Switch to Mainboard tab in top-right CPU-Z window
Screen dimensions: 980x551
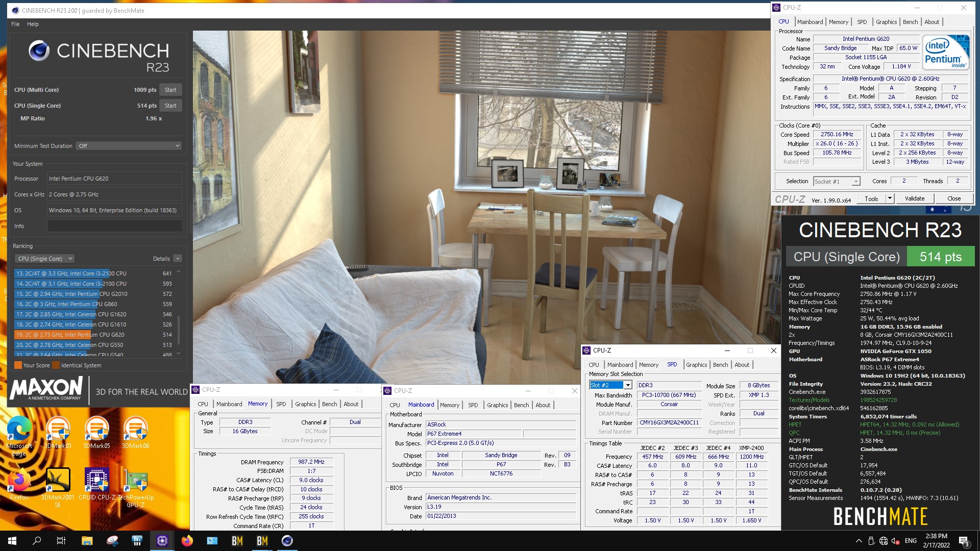pyautogui.click(x=810, y=22)
